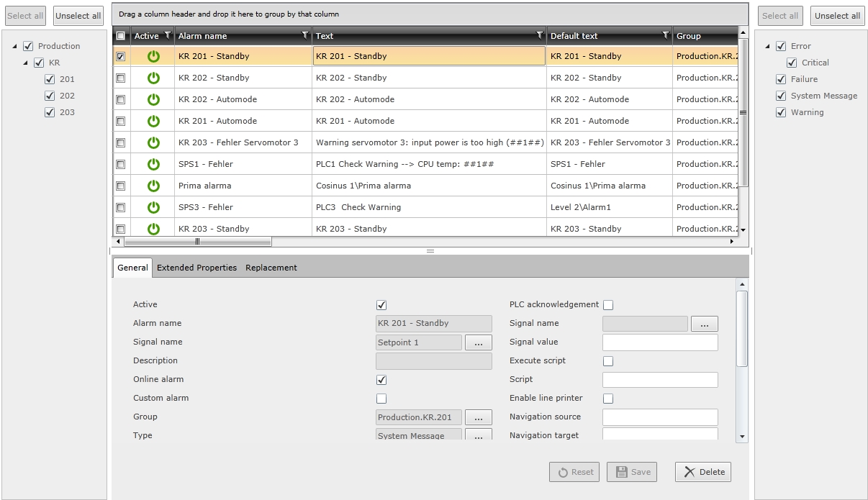Collapse the Error type tree node

(768, 46)
